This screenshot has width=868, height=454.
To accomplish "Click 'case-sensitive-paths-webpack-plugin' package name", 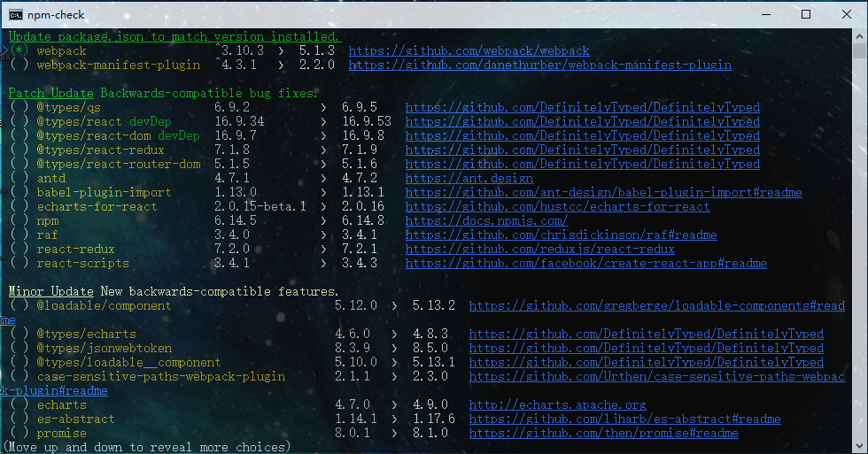I will point(161,376).
